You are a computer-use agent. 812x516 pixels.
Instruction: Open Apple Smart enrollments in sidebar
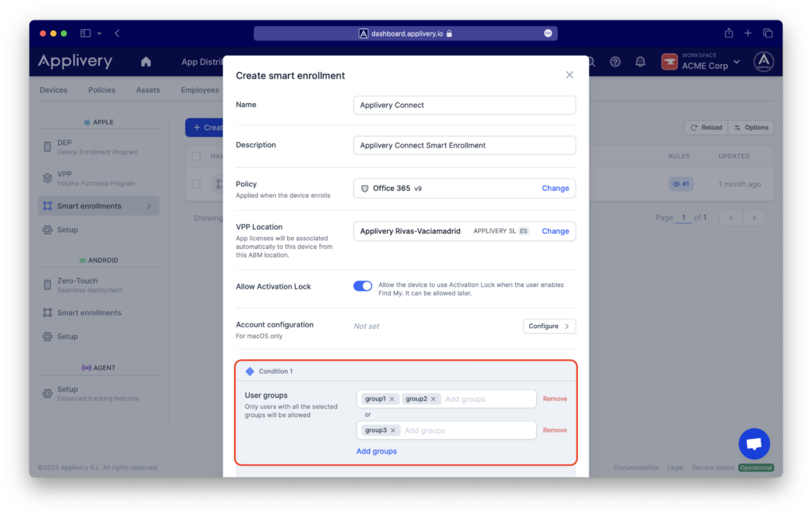point(98,206)
